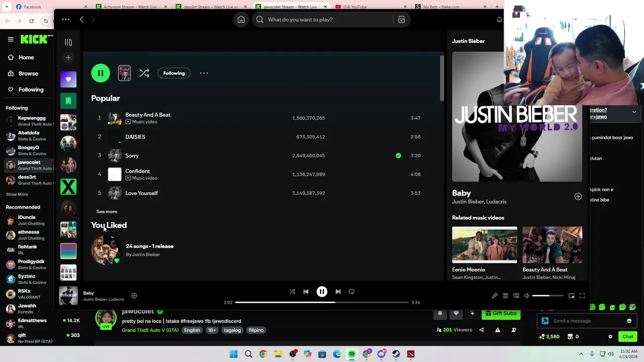Open Grand Theft Auto V category link

150,330
